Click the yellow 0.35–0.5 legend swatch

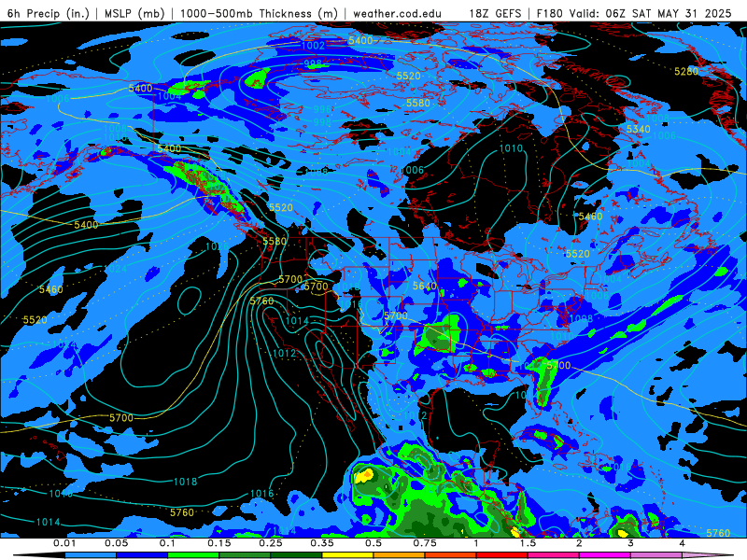347,555
